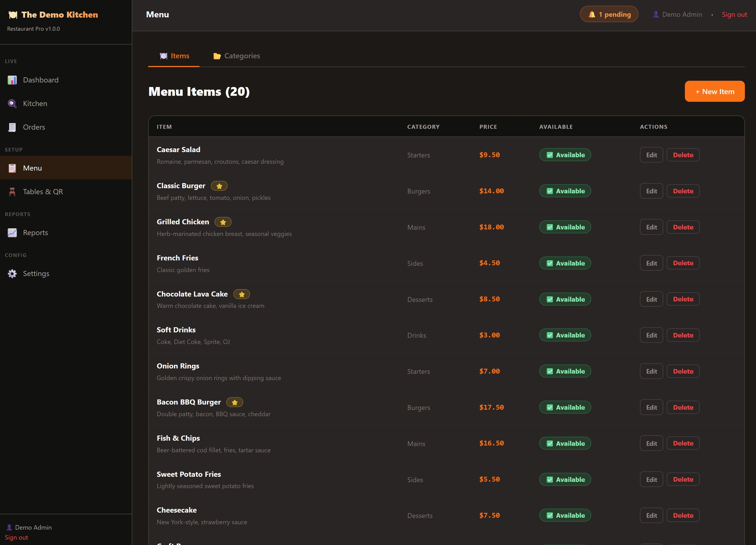Go to Orders in the sidebar
The width and height of the screenshot is (756, 545).
click(66, 127)
